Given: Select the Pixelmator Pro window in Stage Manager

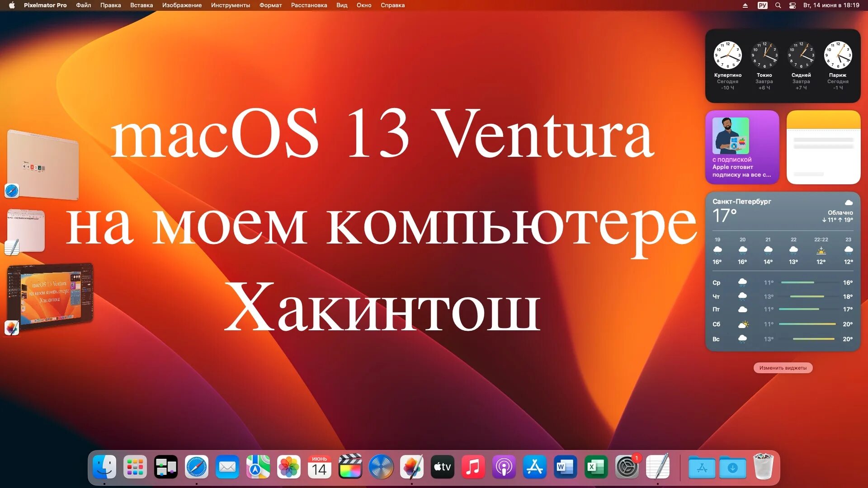Looking at the screenshot, I should (50, 296).
